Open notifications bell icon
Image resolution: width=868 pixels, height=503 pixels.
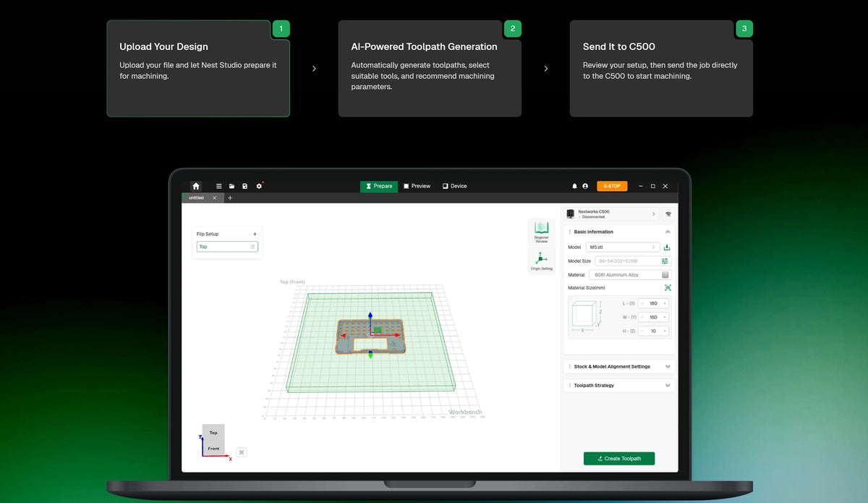coord(575,186)
